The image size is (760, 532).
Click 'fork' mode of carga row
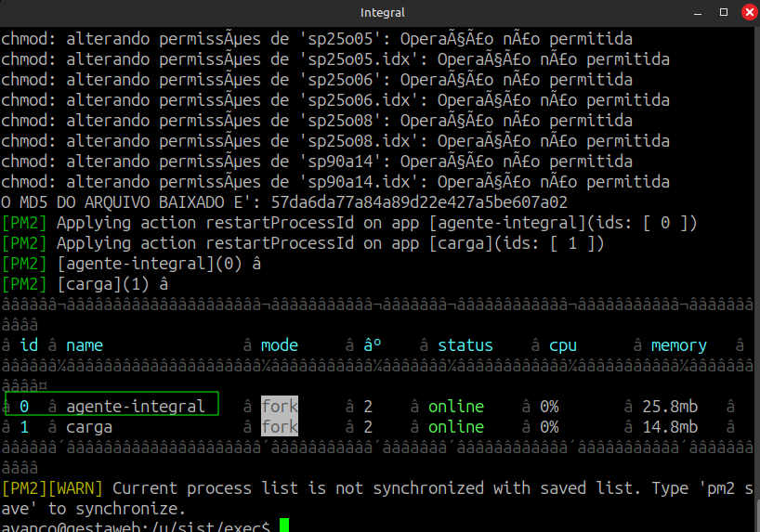pyautogui.click(x=280, y=426)
